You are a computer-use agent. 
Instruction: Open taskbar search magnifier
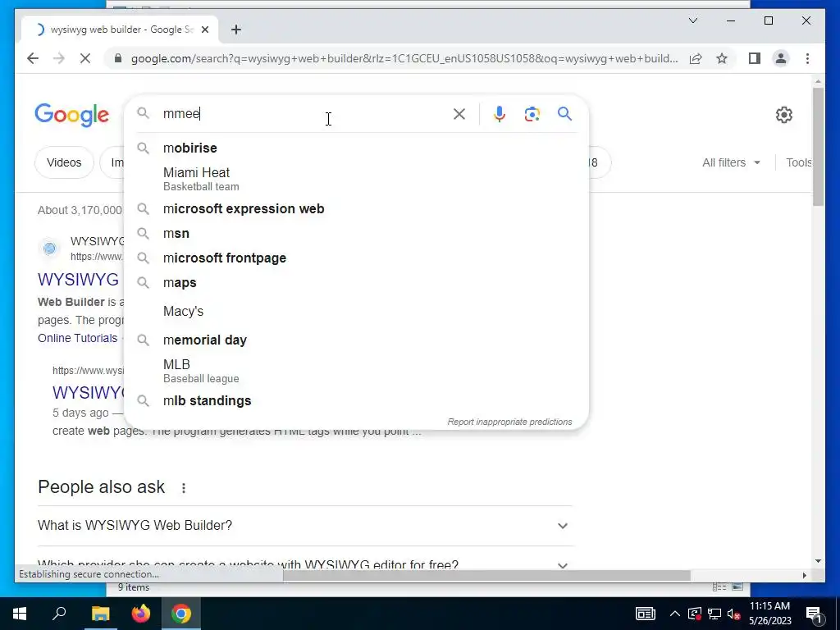pyautogui.click(x=59, y=614)
